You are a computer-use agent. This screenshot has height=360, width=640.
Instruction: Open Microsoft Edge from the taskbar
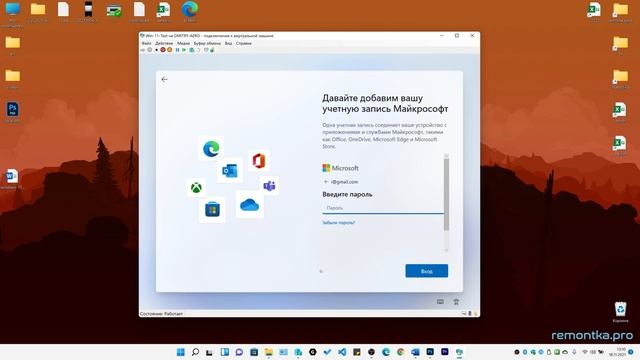click(x=386, y=352)
